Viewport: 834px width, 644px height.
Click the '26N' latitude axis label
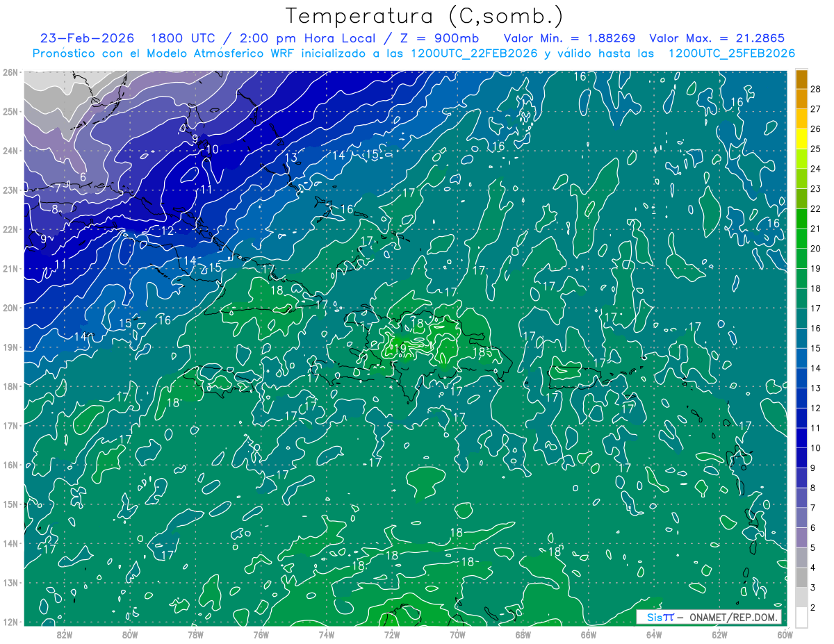point(10,72)
